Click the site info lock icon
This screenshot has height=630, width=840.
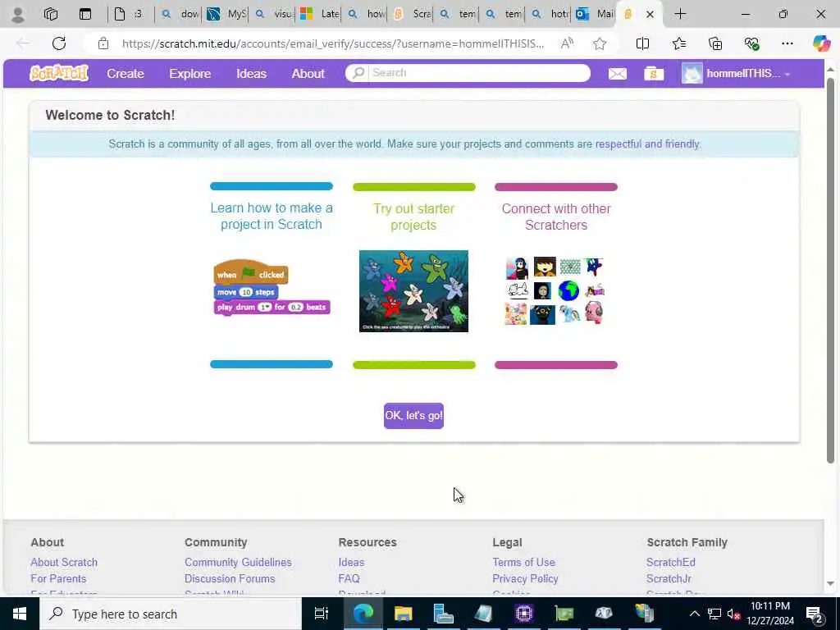pos(103,43)
